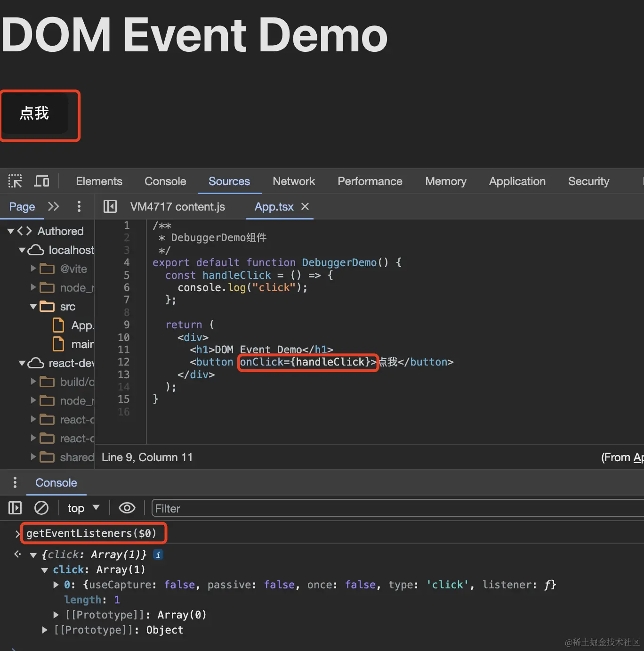Collapse the src folder
The width and height of the screenshot is (644, 651).
coord(33,307)
